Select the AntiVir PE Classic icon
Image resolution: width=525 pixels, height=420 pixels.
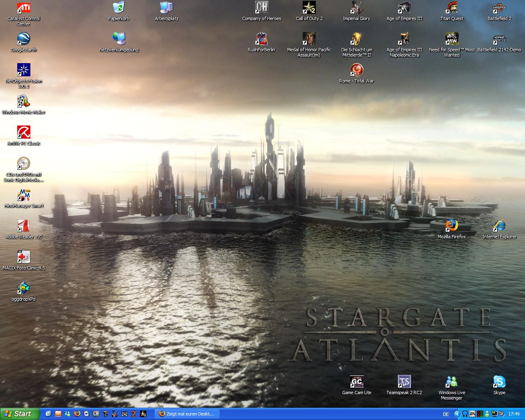click(23, 132)
